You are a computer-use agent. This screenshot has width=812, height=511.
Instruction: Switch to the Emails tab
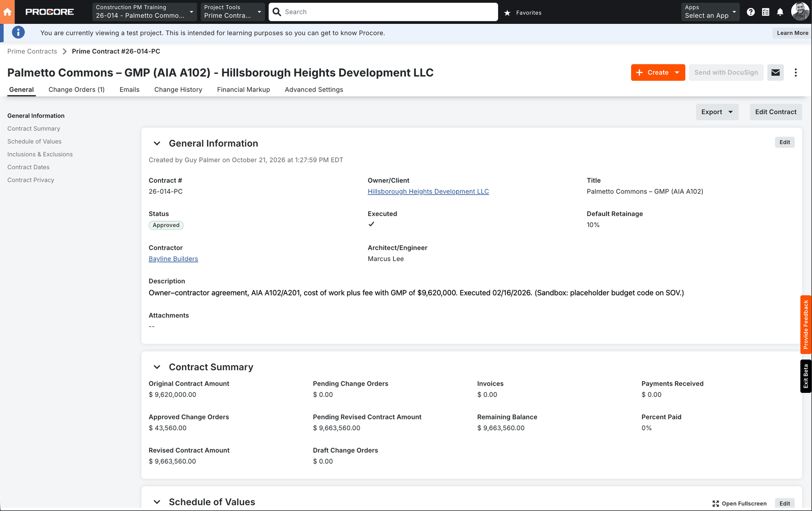coord(129,90)
